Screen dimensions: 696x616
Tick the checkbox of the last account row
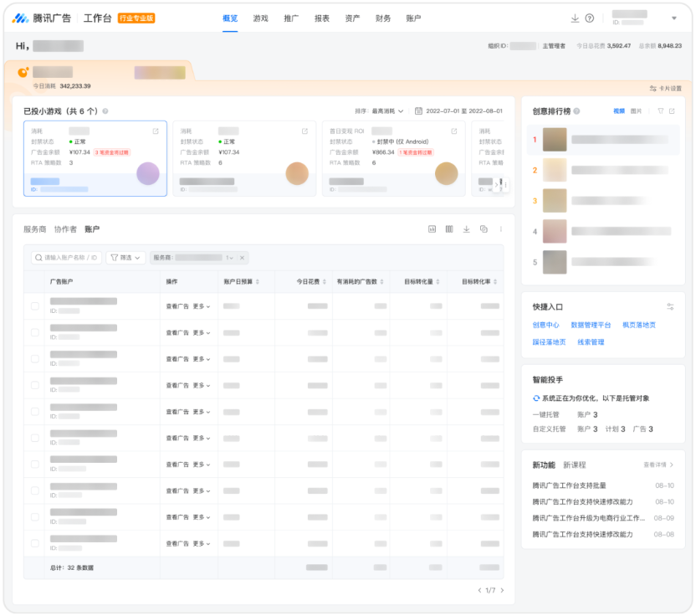(x=34, y=543)
